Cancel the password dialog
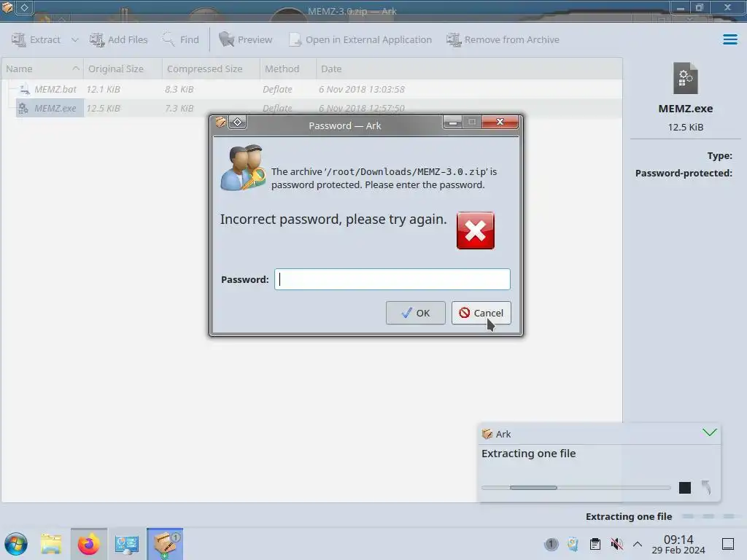 pos(481,313)
